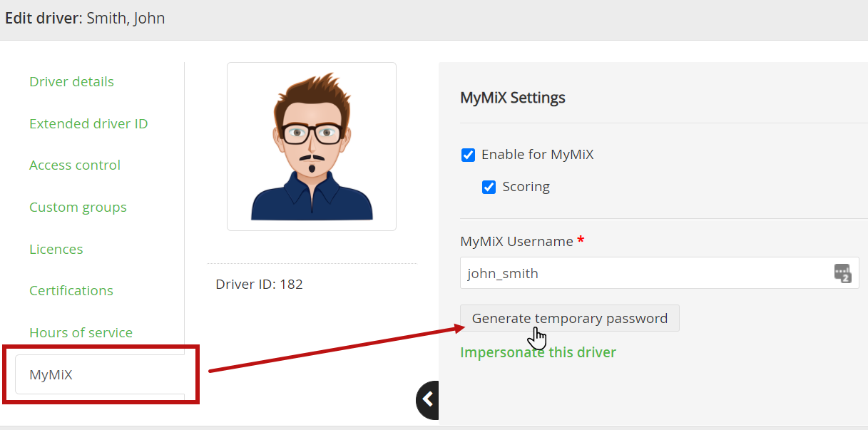This screenshot has height=430, width=868.
Task: Click the password manager icon in username field
Action: point(842,272)
